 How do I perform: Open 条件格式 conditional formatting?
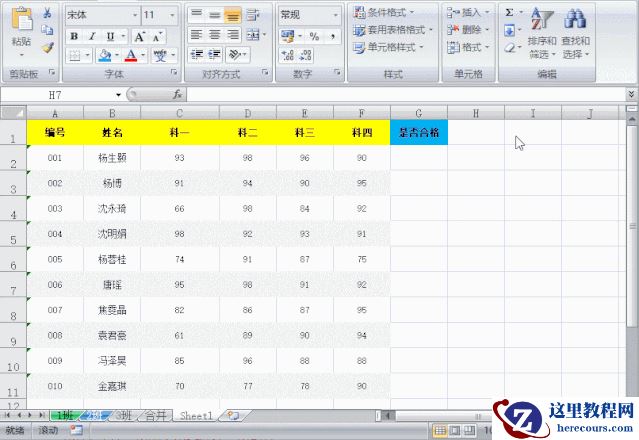383,13
